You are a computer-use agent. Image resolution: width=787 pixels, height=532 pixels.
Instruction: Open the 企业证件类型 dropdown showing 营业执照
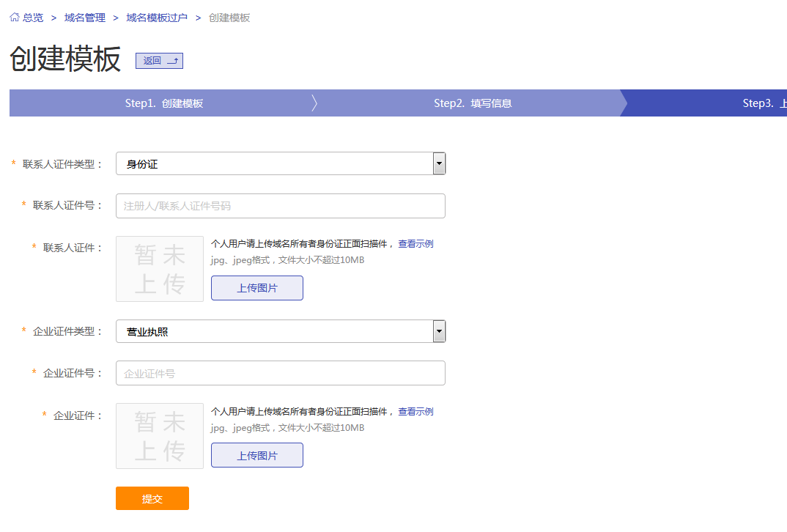point(281,332)
